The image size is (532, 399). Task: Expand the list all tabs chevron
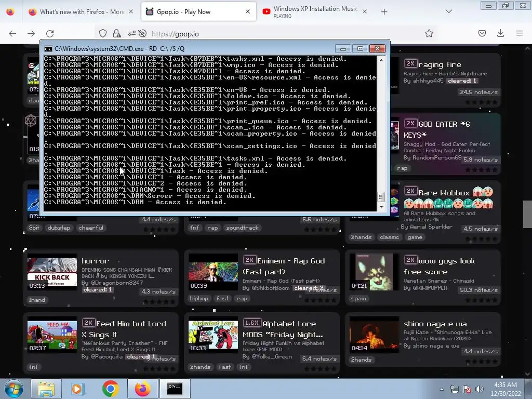click(x=449, y=11)
